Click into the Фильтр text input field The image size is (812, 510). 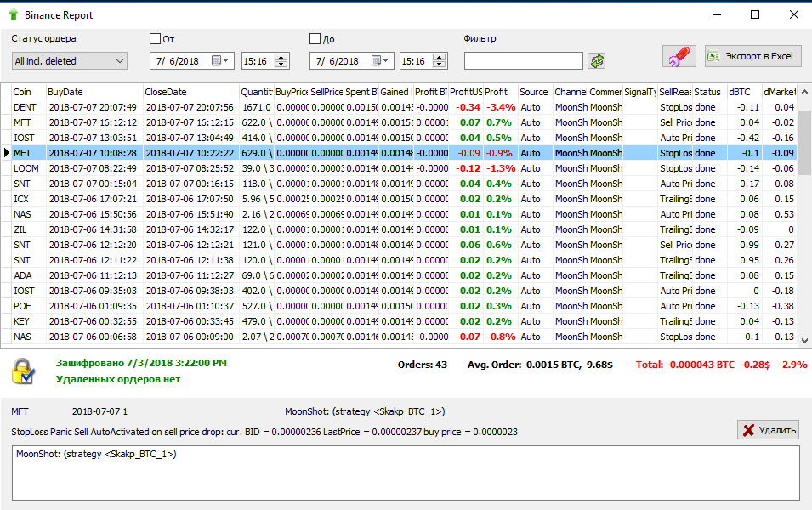click(524, 60)
